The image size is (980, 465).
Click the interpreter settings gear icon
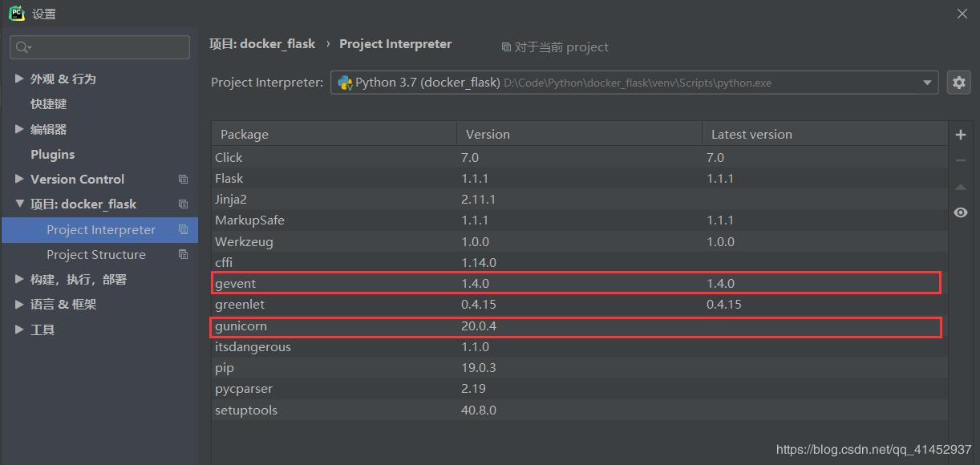tap(959, 82)
